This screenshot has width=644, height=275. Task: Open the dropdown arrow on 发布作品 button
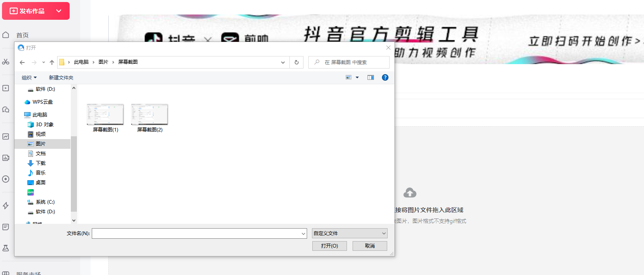tap(59, 11)
